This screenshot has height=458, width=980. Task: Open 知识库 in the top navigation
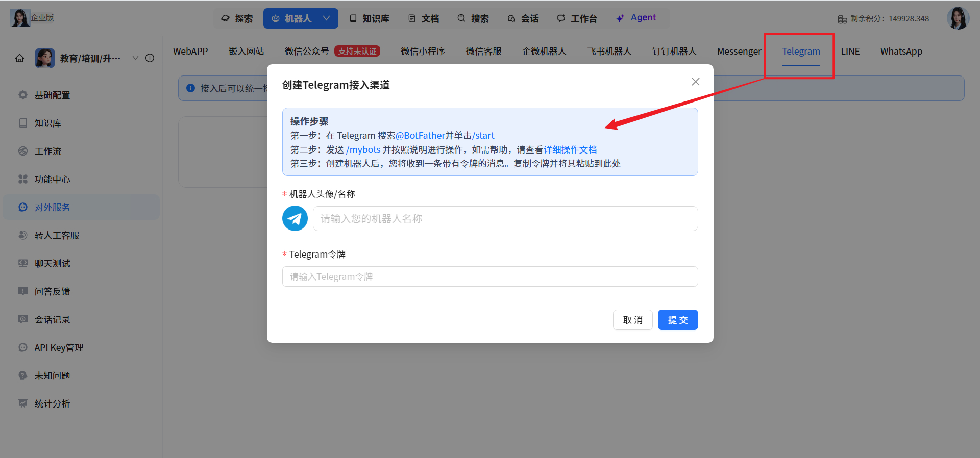pos(370,18)
